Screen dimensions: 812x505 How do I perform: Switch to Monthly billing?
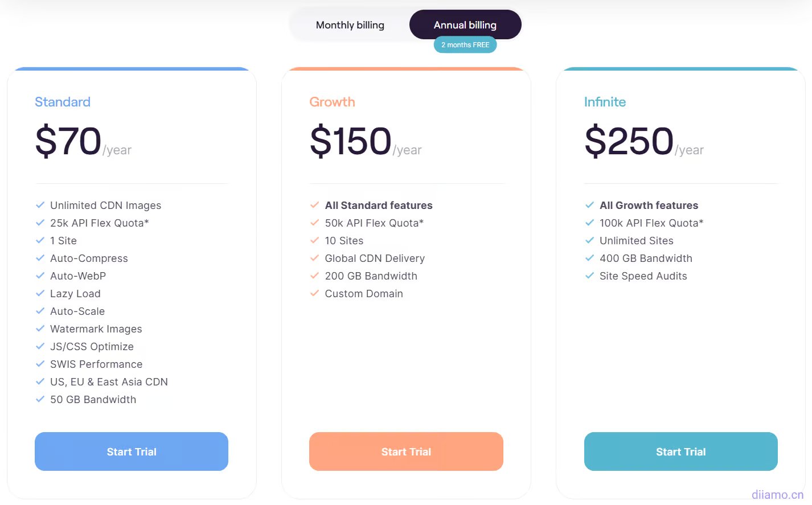click(350, 25)
